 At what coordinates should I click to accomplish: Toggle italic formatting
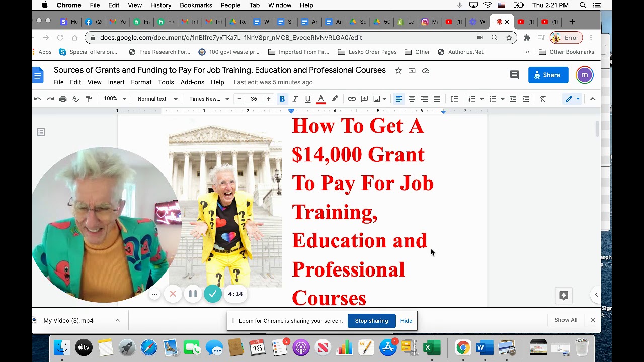click(x=295, y=99)
